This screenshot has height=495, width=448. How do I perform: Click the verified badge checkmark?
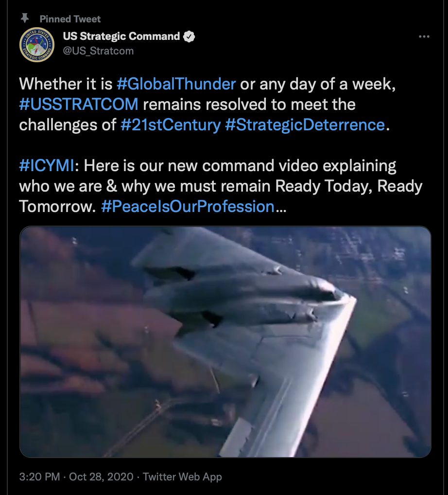coord(189,36)
